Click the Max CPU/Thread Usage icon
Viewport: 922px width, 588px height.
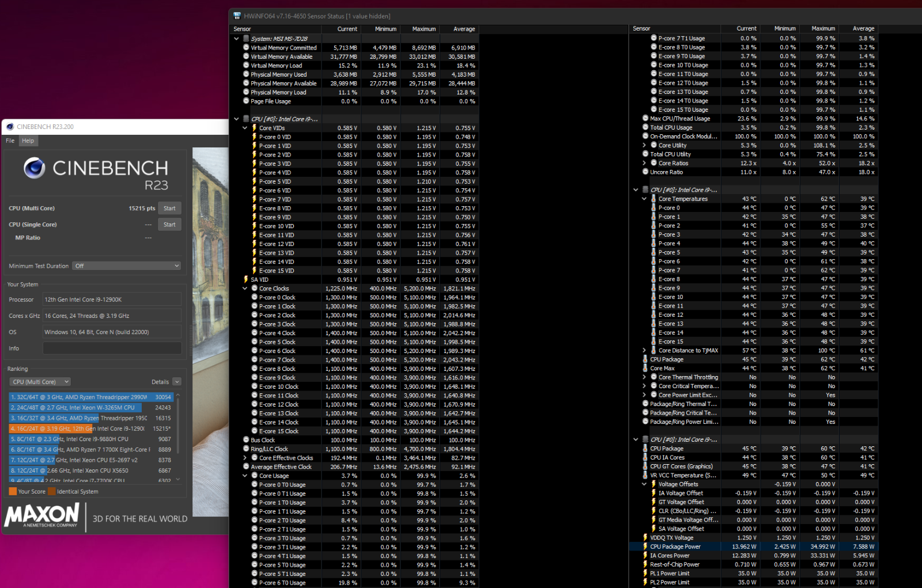(645, 119)
